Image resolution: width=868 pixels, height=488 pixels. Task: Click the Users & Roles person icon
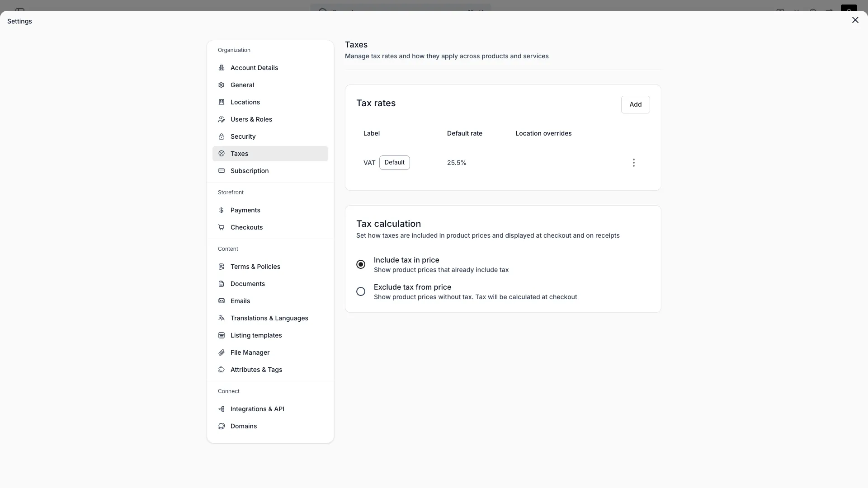coord(222,119)
